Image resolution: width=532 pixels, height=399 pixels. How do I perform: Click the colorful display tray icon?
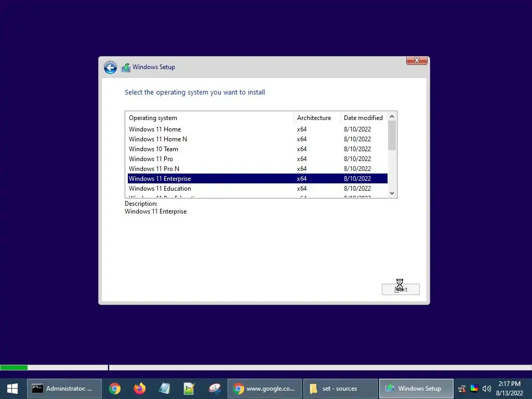click(x=474, y=389)
